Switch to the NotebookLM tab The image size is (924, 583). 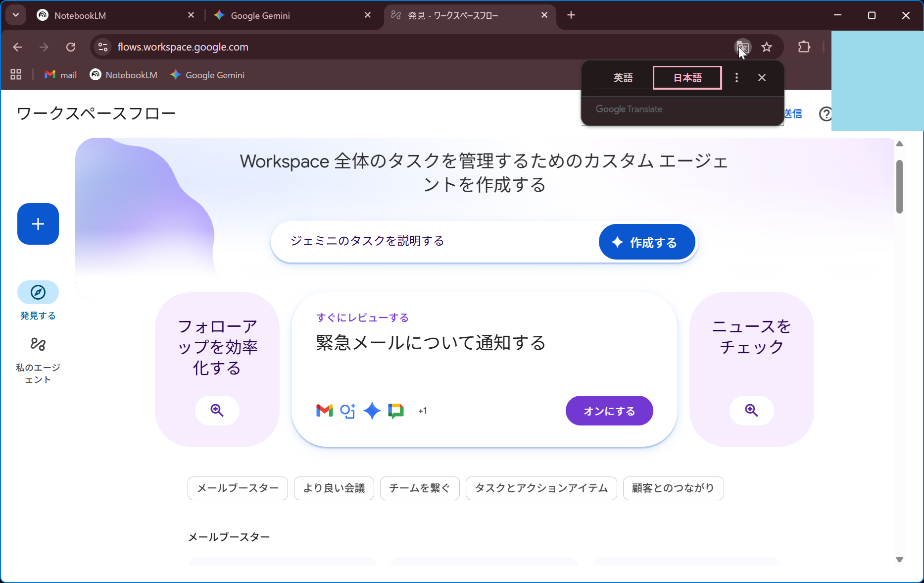(114, 15)
